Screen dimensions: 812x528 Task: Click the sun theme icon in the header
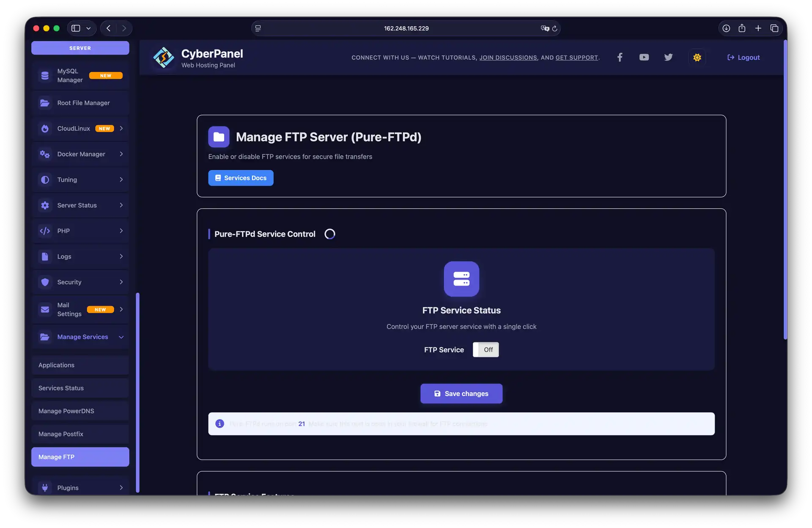click(697, 57)
